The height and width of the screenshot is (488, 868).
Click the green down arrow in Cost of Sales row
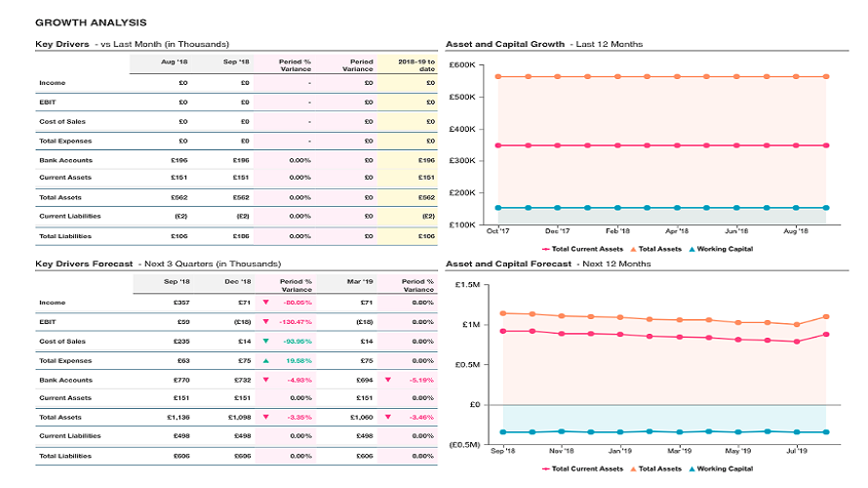point(265,342)
